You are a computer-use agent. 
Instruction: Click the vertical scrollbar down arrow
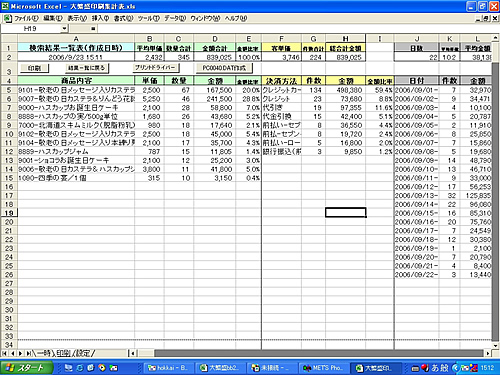[x=496, y=346]
